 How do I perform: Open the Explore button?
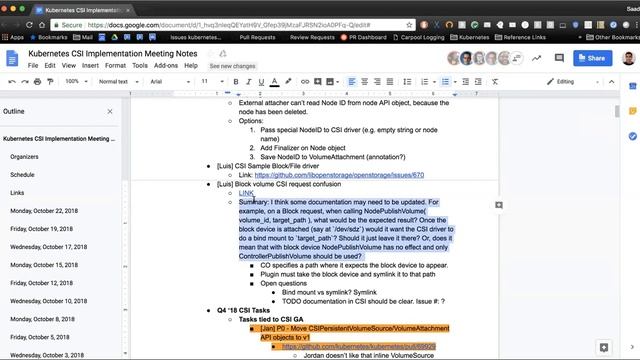pyautogui.click(x=604, y=347)
